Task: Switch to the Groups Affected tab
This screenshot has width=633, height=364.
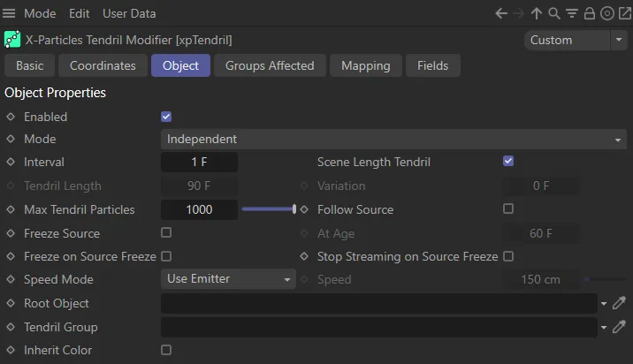Action: [x=270, y=65]
